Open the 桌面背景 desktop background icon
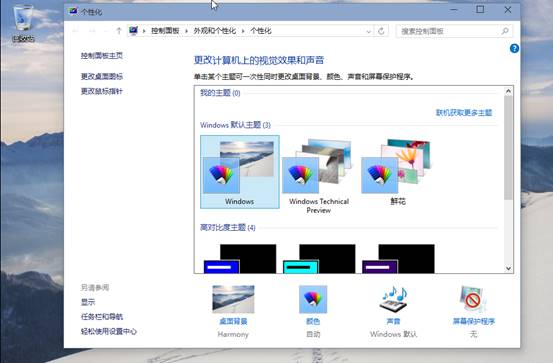553x363 pixels. (x=233, y=299)
